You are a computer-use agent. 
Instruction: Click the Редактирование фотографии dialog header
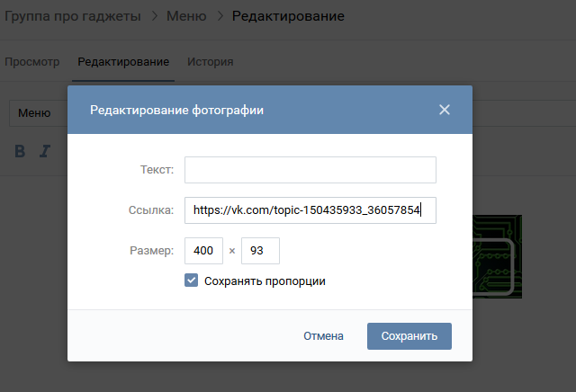pos(177,110)
